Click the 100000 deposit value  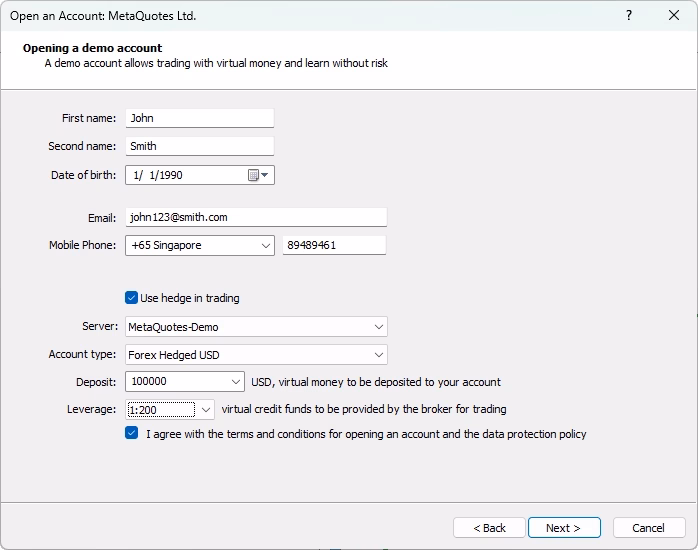149,381
